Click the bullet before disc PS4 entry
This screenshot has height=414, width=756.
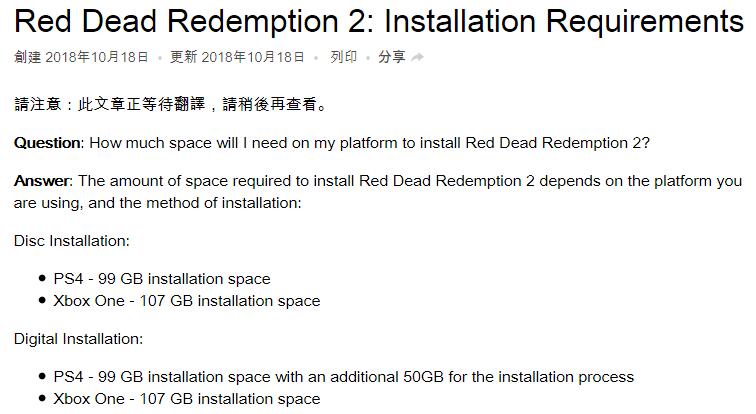tap(42, 278)
